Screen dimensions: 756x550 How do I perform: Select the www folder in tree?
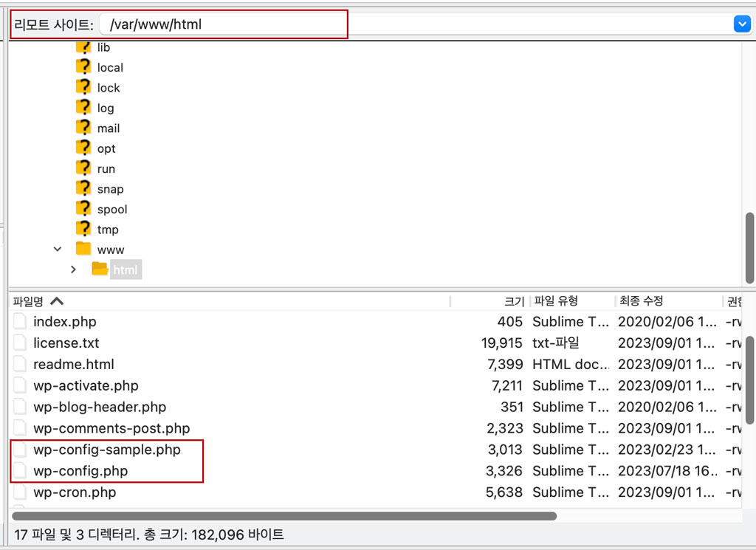point(111,250)
